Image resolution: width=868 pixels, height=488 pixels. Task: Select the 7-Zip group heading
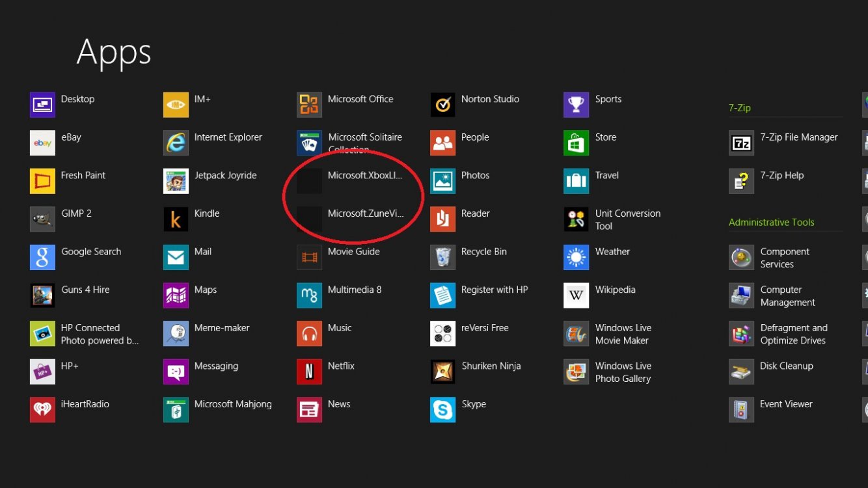coord(739,108)
